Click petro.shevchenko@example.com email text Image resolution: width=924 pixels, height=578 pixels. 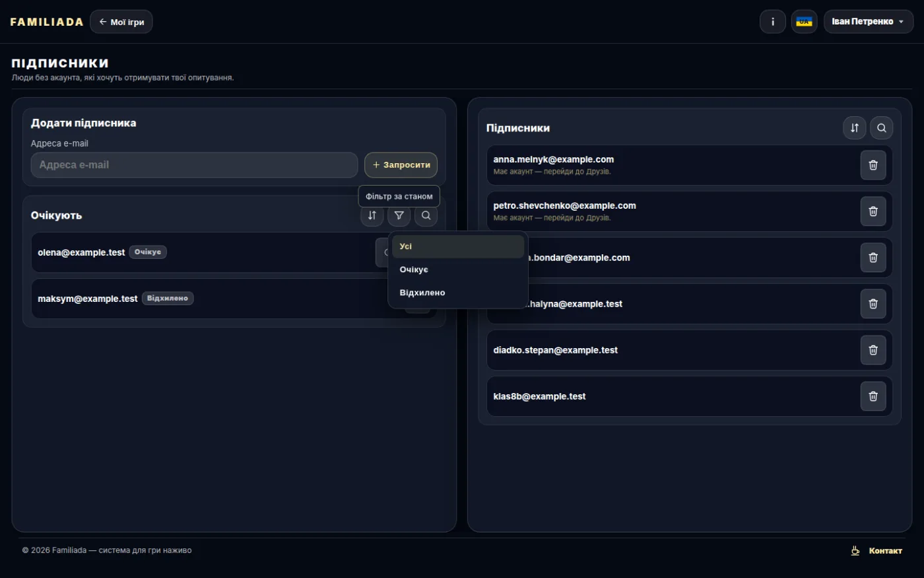point(565,205)
